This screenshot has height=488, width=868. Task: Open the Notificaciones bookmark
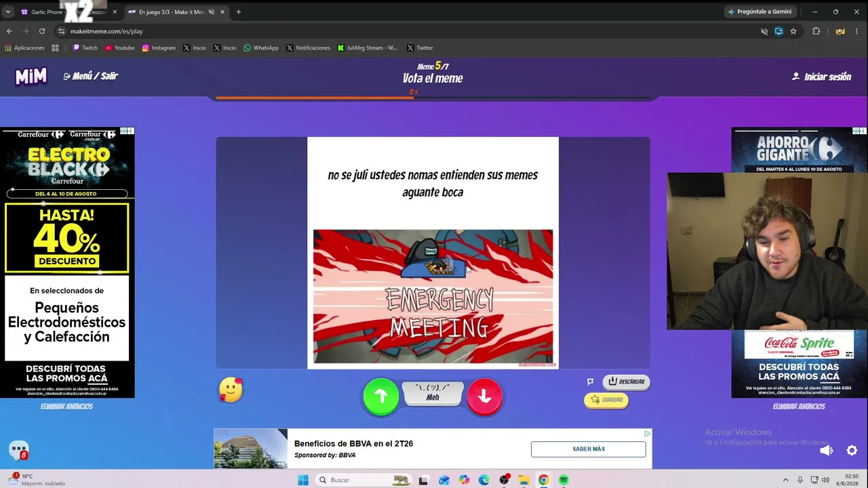click(308, 47)
